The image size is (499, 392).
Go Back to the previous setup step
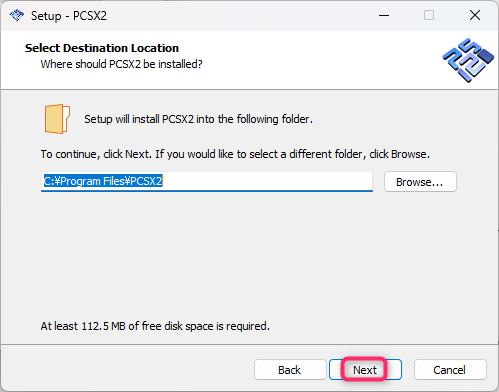pyautogui.click(x=290, y=370)
